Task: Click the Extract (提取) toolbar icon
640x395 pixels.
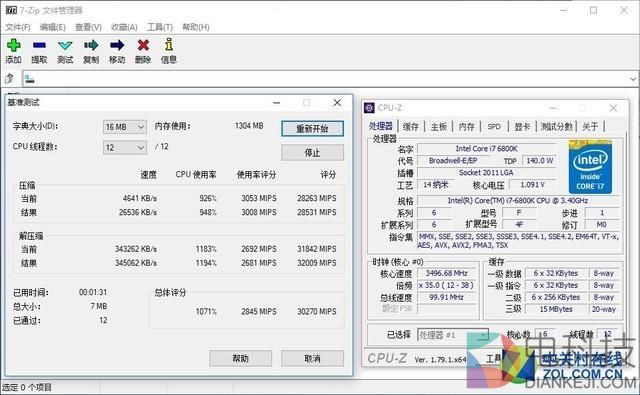Action: tap(39, 45)
